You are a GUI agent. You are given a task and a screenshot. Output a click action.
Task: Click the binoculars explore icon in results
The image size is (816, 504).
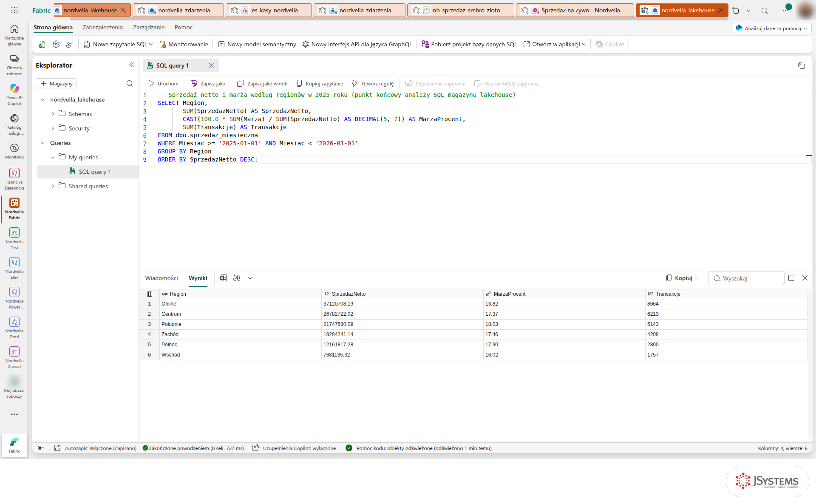(x=237, y=278)
